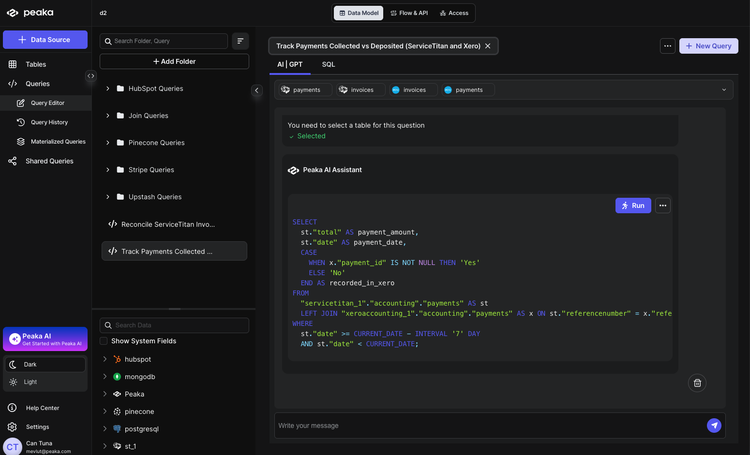
Task: Switch to the SQL tab
Action: click(x=328, y=64)
